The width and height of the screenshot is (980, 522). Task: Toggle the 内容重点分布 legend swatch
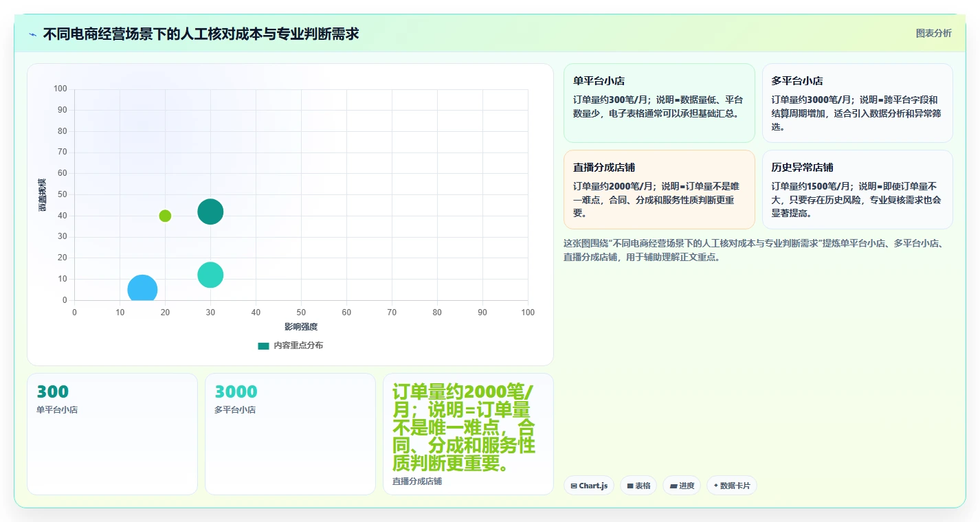[x=263, y=345]
